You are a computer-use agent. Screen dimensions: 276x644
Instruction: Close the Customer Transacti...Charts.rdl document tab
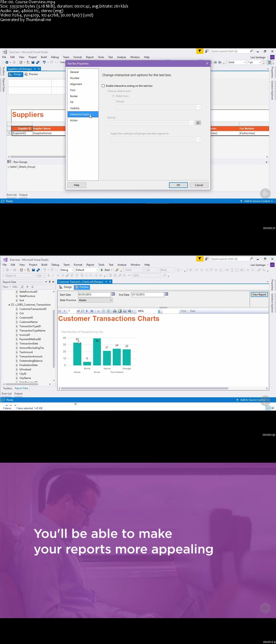110,282
